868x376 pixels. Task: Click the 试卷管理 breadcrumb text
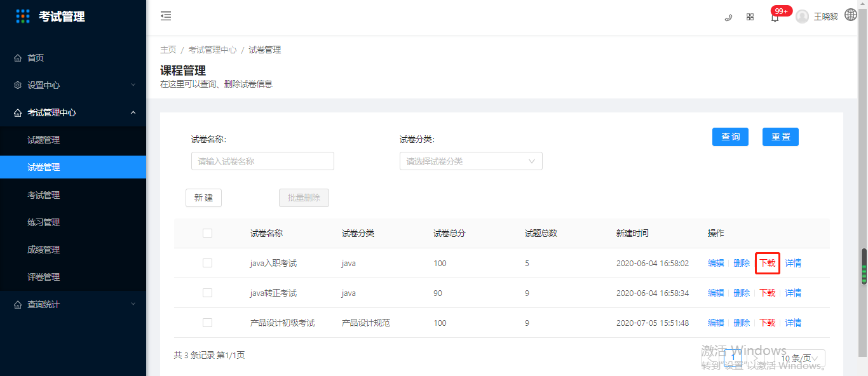[x=265, y=50]
